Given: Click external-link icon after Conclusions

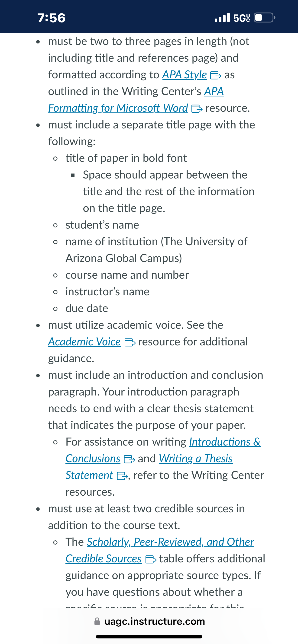Looking at the screenshot, I should [x=129, y=459].
